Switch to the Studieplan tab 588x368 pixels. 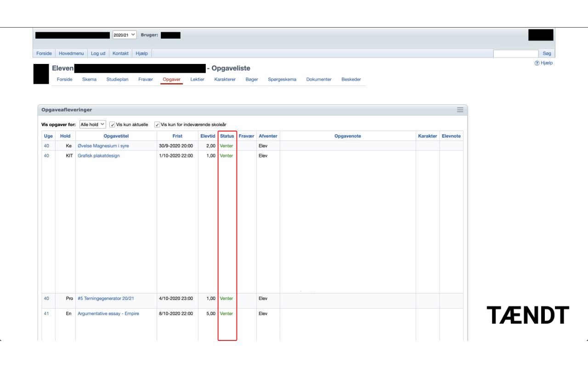click(x=117, y=79)
